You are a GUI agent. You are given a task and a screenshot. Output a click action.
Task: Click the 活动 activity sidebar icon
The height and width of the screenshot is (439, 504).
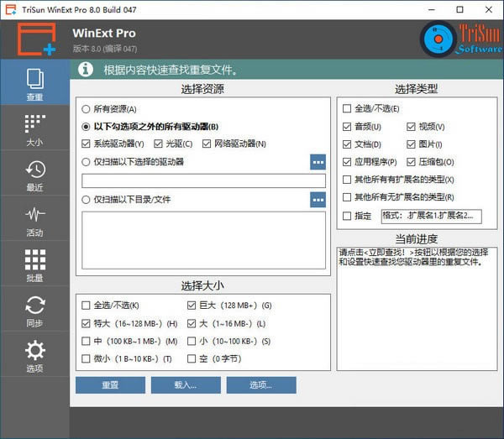[34, 216]
